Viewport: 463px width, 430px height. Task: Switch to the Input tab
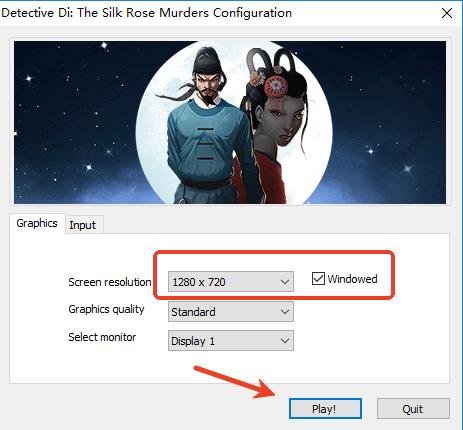[84, 225]
